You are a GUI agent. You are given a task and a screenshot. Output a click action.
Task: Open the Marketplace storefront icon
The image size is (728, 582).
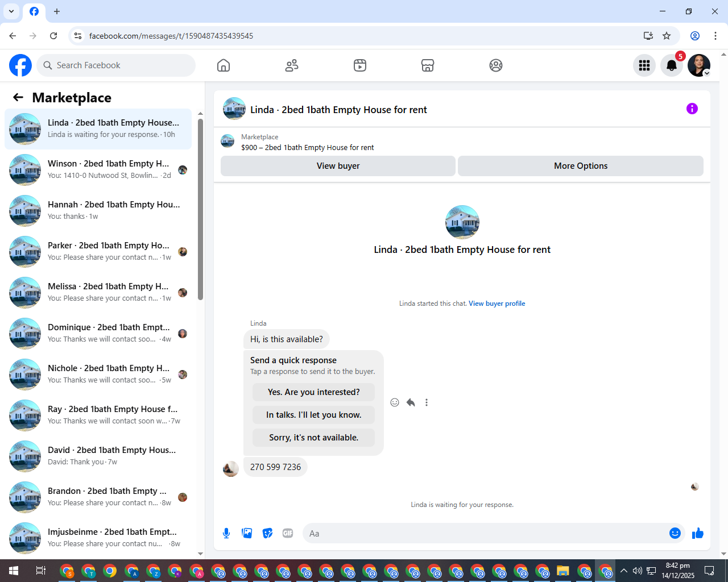coord(428,65)
